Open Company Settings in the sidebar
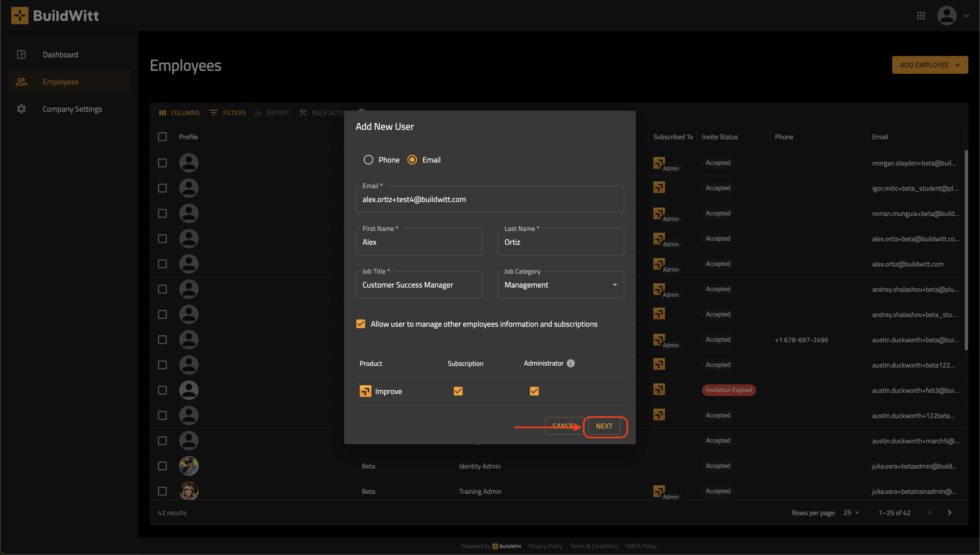980x555 pixels. click(69, 109)
